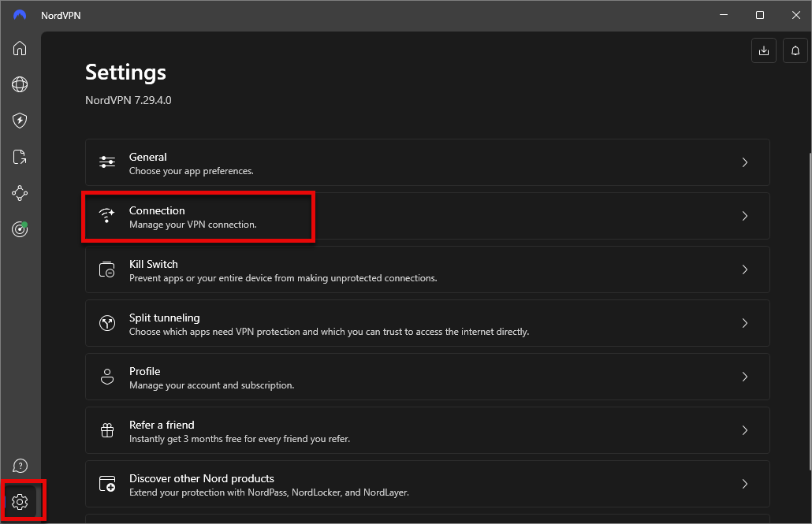Click 'Extend your protection with NordPass' description
The width and height of the screenshot is (812, 524).
tap(269, 492)
